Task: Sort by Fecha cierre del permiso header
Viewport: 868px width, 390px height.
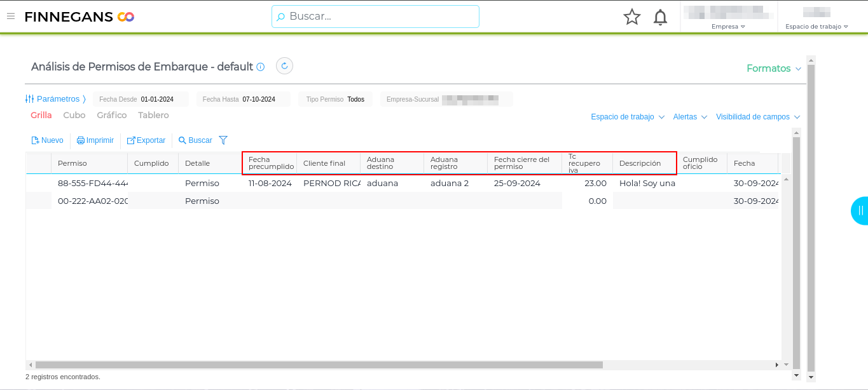Action: (525, 163)
